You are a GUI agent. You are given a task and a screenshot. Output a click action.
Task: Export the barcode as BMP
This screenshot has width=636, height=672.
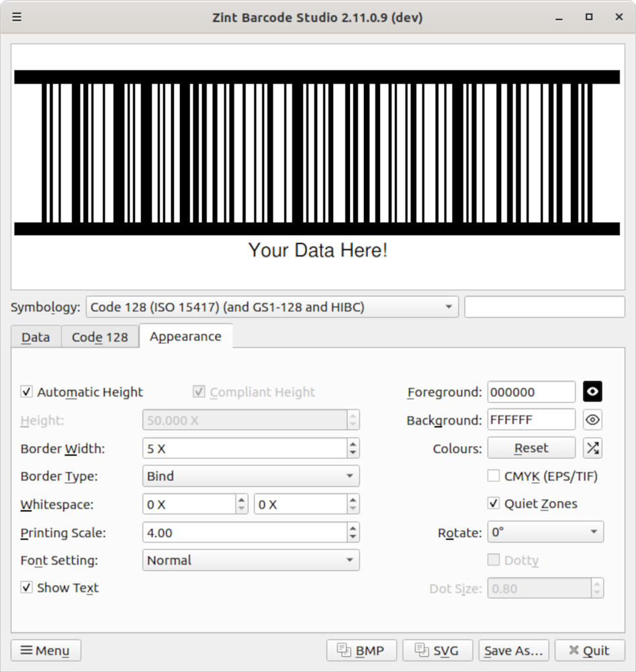(361, 650)
